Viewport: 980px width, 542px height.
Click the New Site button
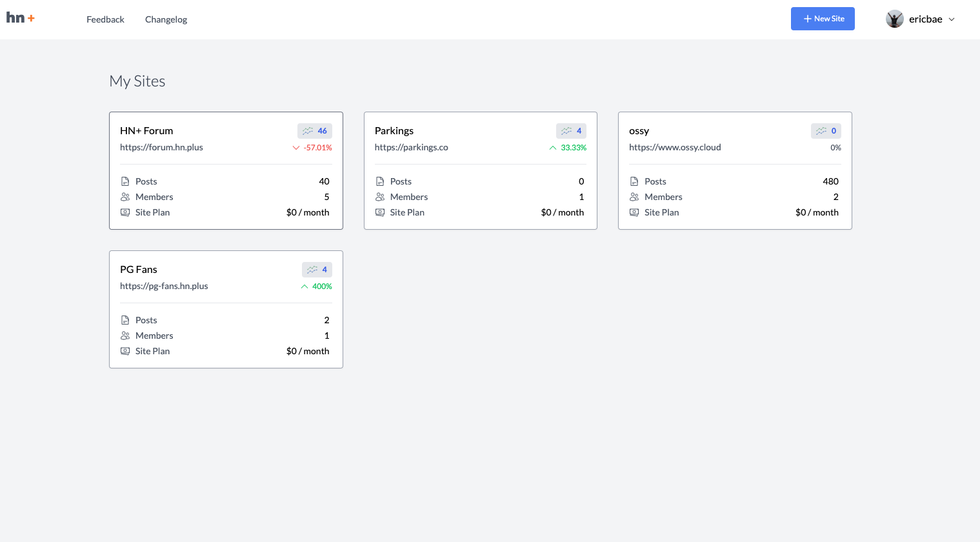823,19
